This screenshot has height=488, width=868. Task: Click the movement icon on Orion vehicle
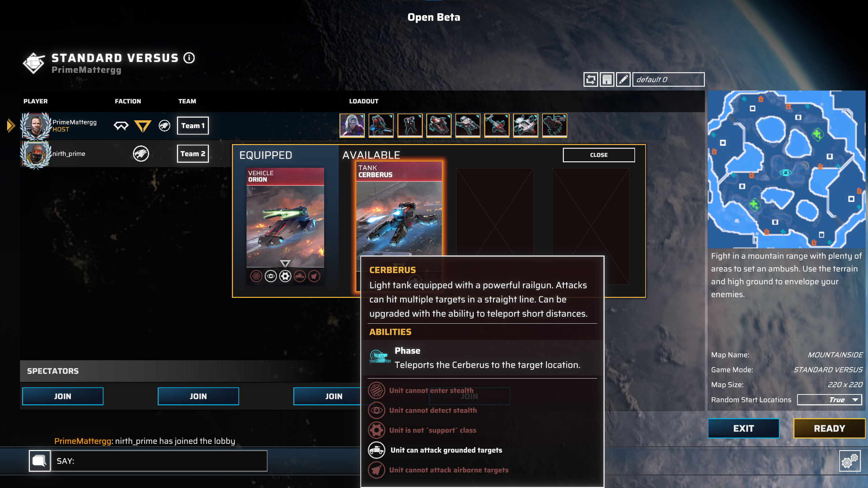point(299,276)
